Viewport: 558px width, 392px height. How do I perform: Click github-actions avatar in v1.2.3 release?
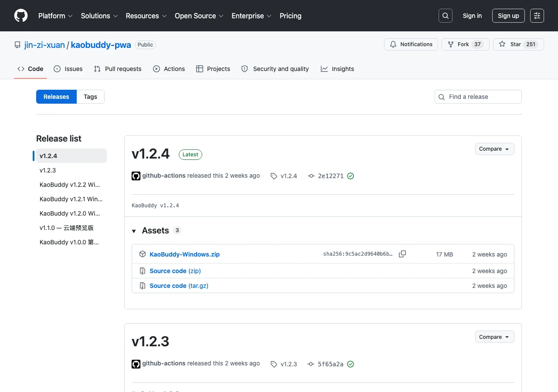coord(136,364)
